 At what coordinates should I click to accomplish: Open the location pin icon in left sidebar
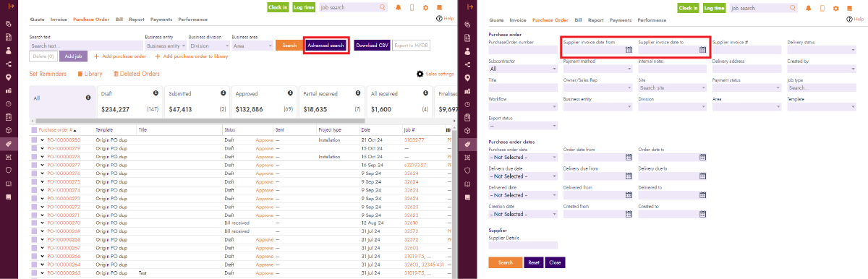coord(9,77)
